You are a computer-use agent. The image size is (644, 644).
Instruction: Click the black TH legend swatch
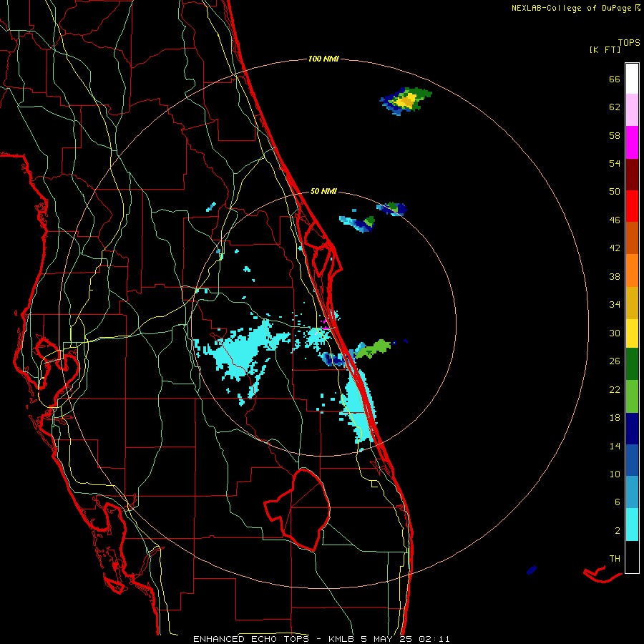(632, 557)
